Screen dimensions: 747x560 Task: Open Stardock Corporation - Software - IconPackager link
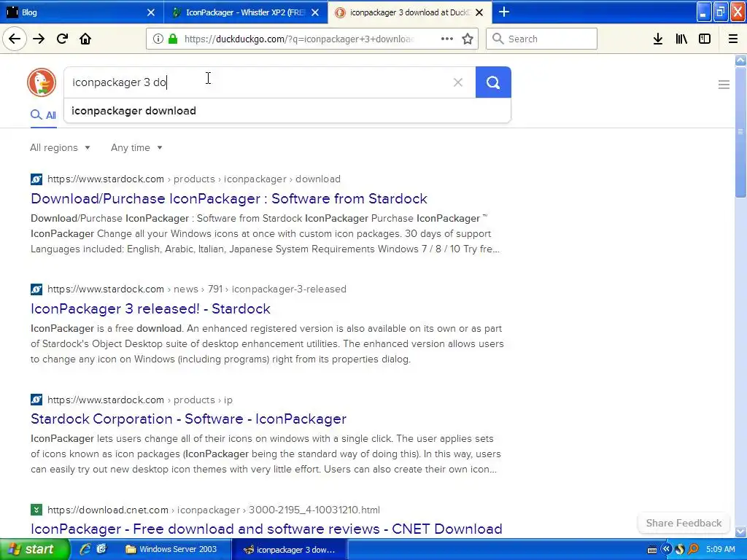188,419
